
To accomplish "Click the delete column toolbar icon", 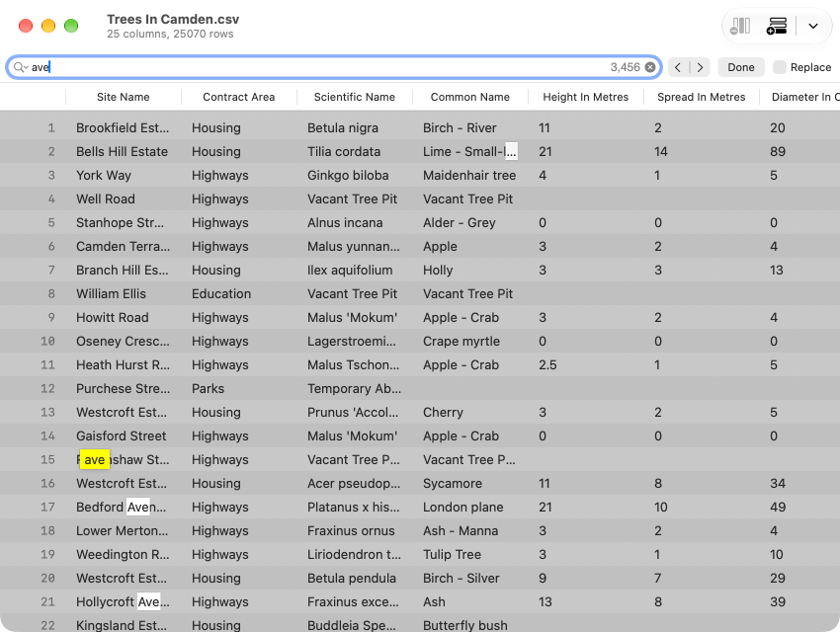I will pos(740,26).
